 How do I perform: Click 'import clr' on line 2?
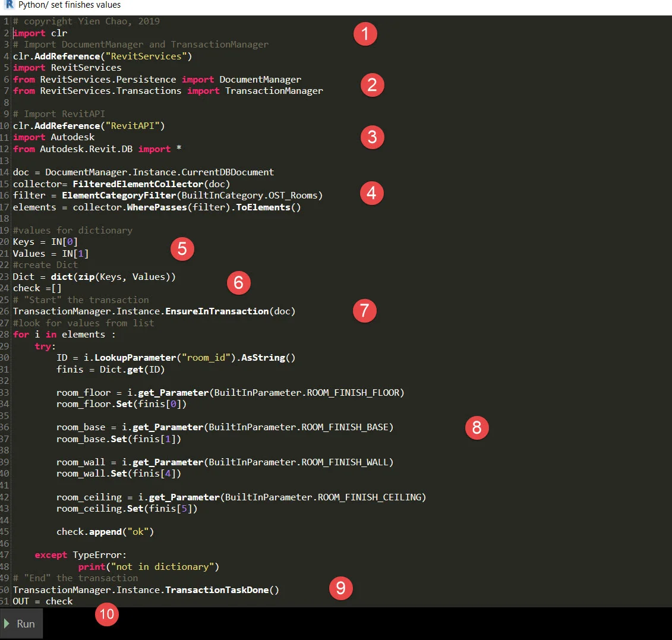click(40, 33)
